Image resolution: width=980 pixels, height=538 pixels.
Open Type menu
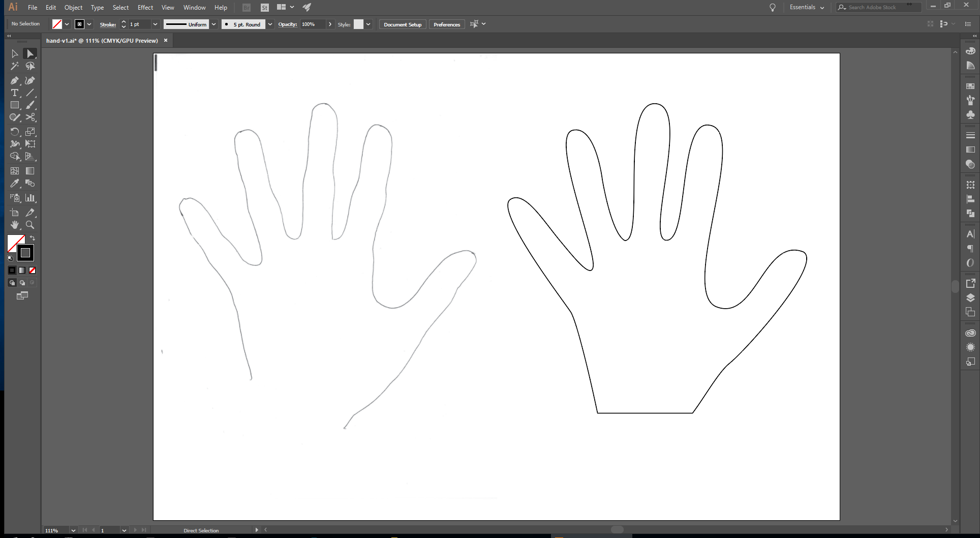click(x=97, y=8)
